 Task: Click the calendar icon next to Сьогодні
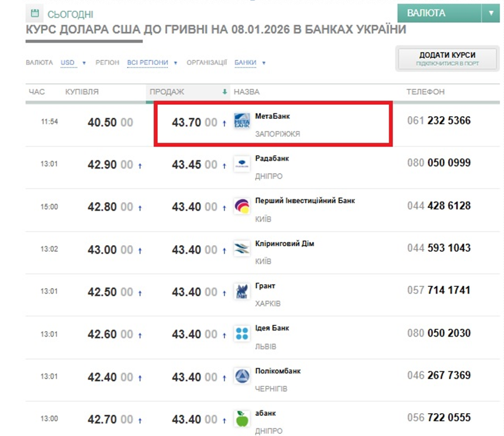[35, 13]
